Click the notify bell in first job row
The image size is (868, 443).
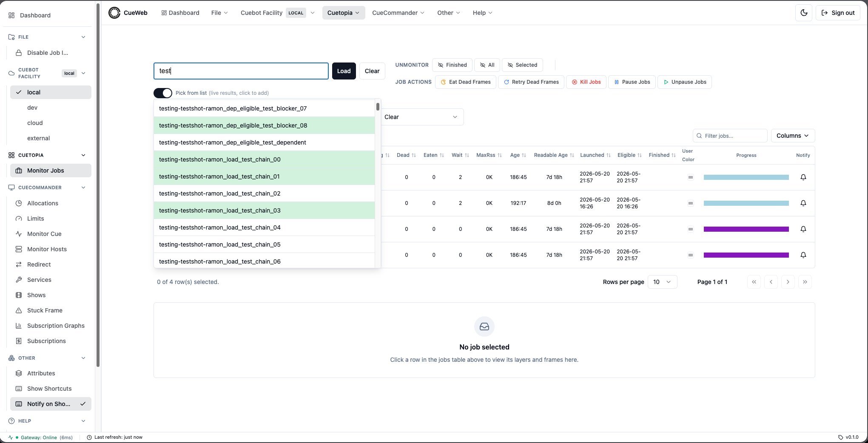click(803, 177)
